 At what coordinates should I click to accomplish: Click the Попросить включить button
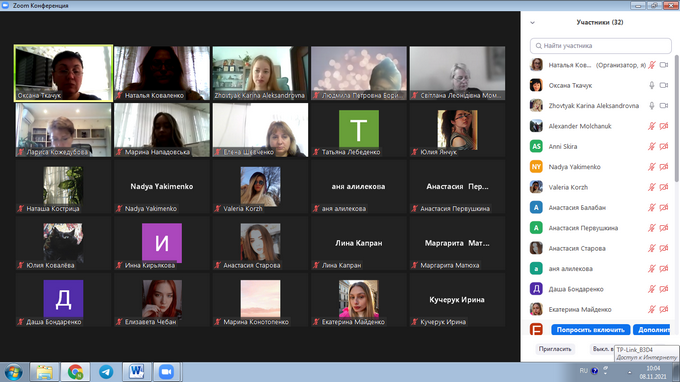click(591, 330)
